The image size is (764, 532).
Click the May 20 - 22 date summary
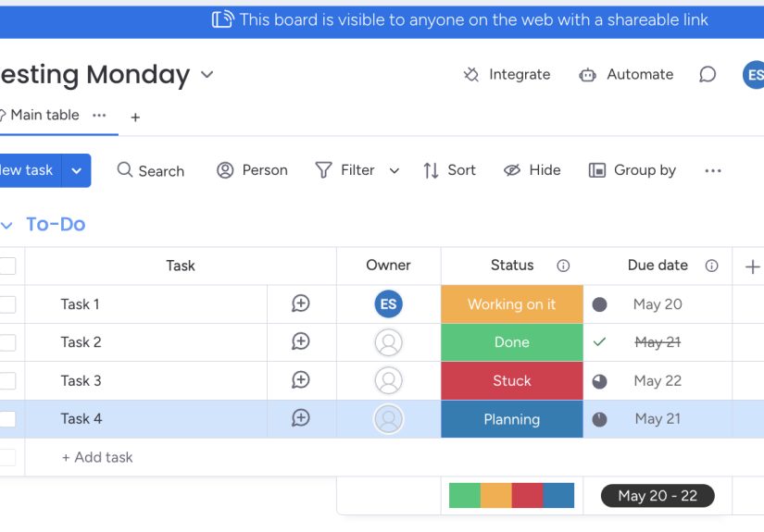[658, 496]
